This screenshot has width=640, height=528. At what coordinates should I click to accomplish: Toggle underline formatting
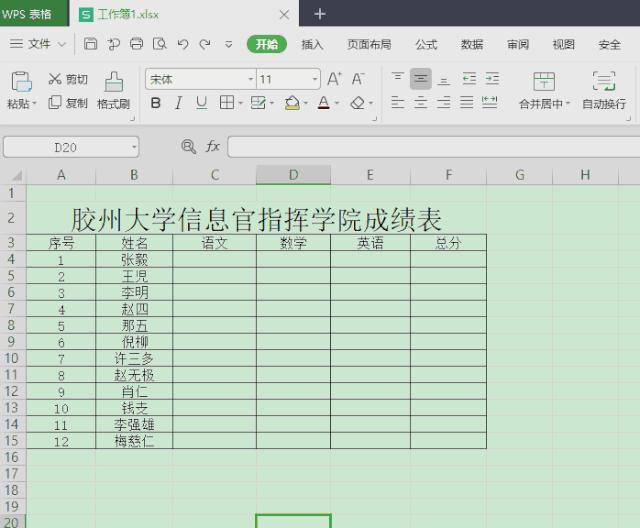click(x=201, y=103)
